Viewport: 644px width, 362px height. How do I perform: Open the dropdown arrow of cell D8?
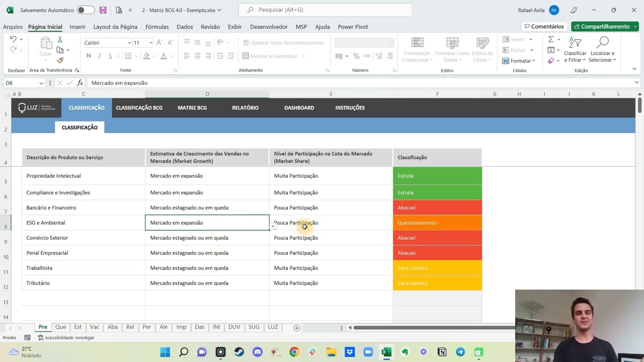273,227
